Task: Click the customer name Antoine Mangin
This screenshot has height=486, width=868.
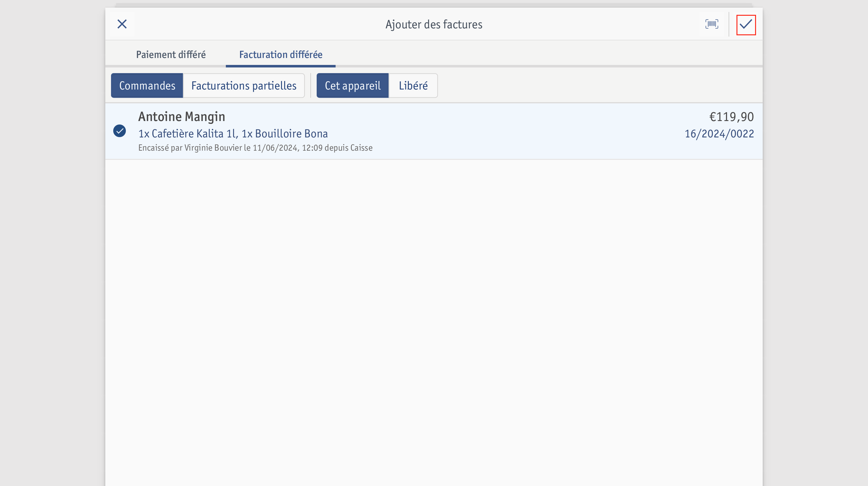Action: pyautogui.click(x=182, y=117)
